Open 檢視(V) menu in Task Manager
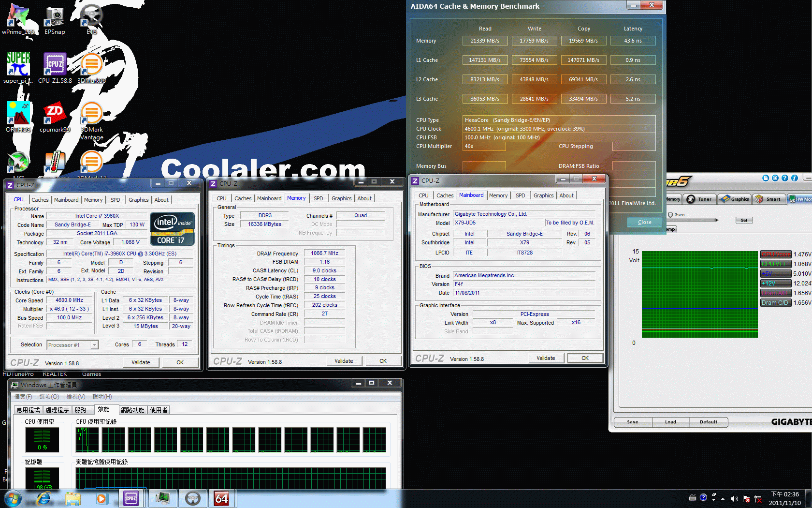812x508 pixels. pos(76,397)
